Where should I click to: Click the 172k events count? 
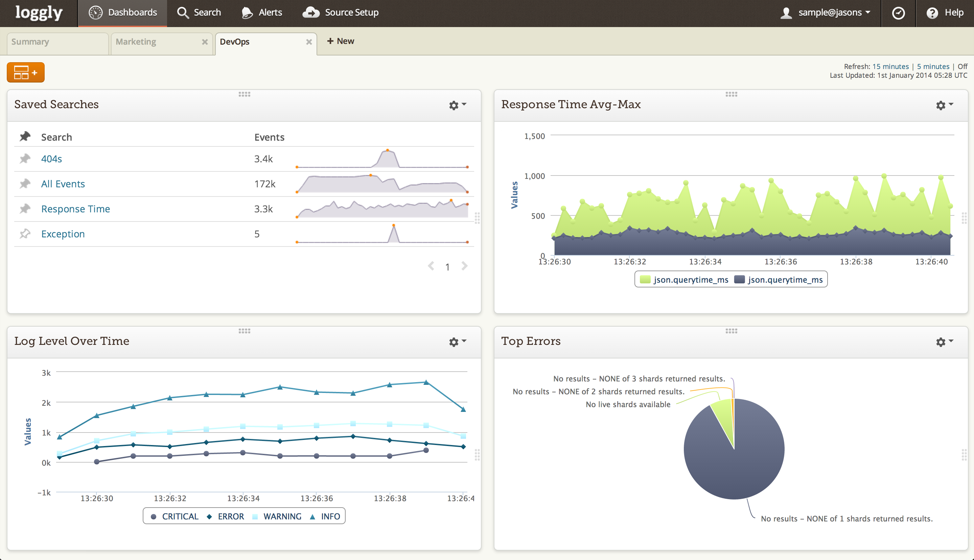[x=264, y=184]
